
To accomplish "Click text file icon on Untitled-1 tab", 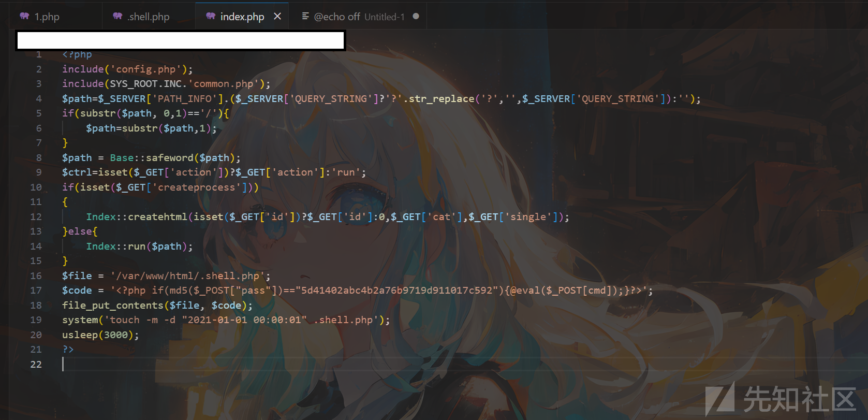I will click(305, 17).
